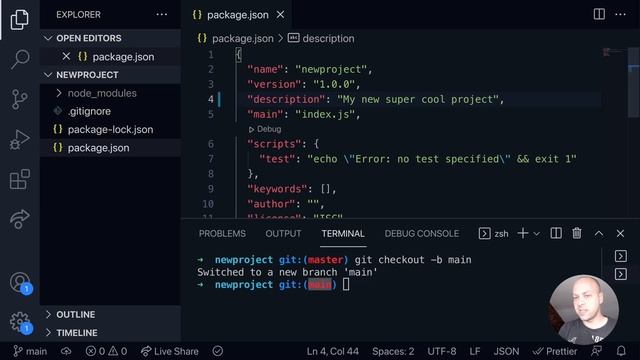
Task: Go to line via Ln 4, Col 44
Action: (x=333, y=351)
